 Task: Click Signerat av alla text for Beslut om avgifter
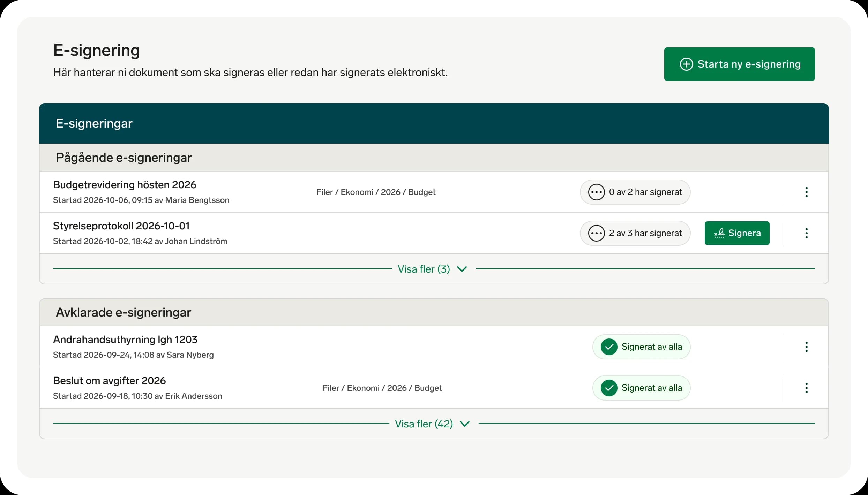(x=652, y=388)
